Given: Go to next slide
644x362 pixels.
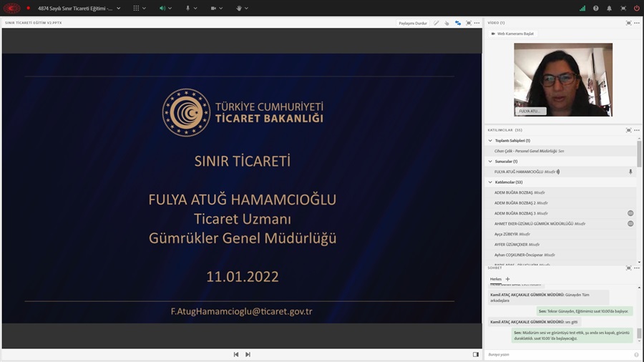Looking at the screenshot, I should (248, 354).
